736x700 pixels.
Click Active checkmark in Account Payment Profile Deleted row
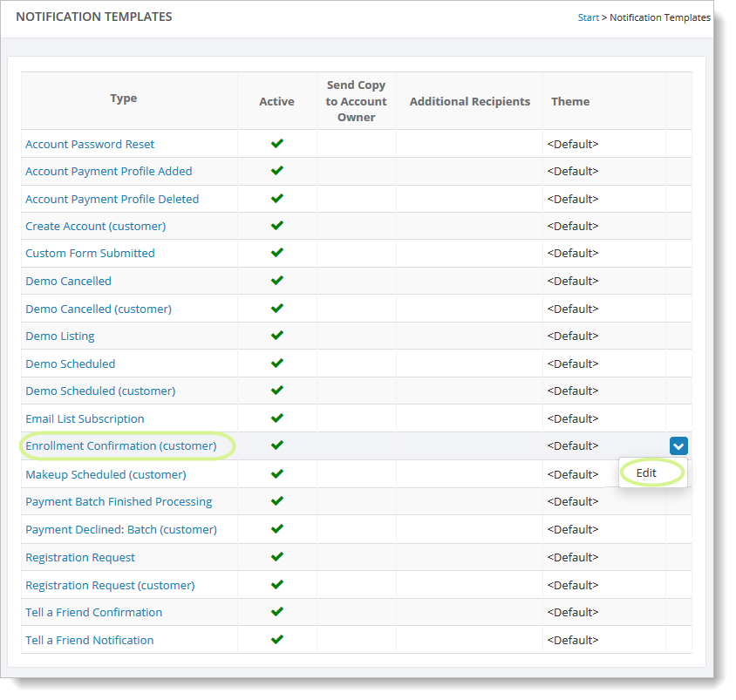point(277,198)
